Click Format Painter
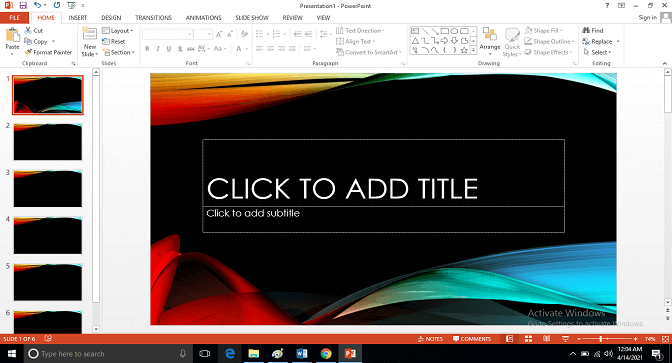The image size is (672, 363). 48,52
